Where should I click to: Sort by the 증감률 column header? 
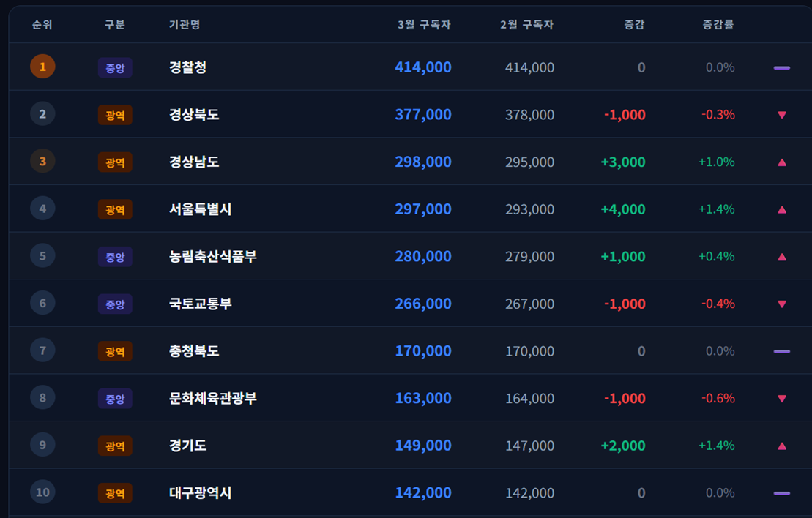click(x=718, y=25)
